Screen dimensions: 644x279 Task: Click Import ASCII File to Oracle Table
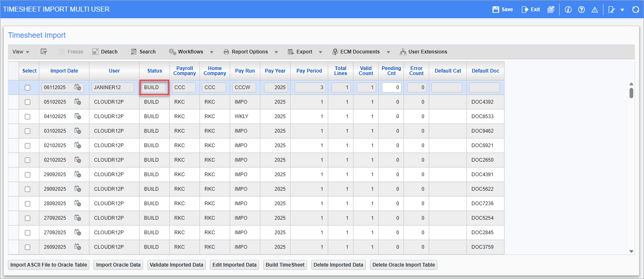click(48, 264)
